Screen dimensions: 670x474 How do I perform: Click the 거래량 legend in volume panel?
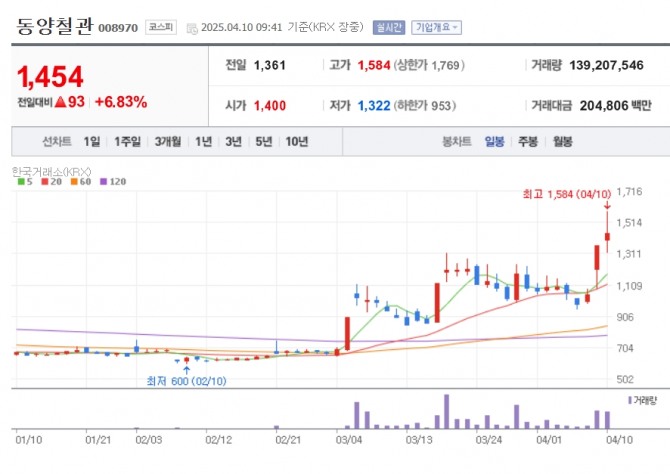tap(643, 400)
